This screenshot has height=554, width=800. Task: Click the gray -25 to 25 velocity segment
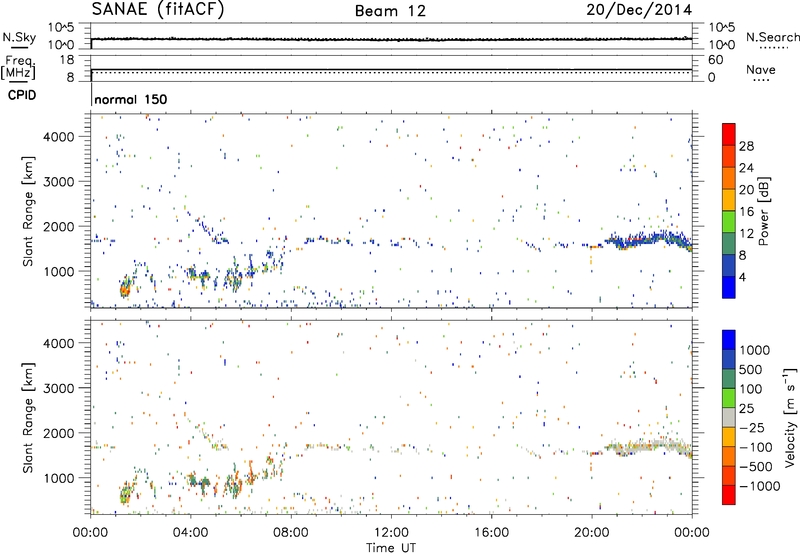(729, 417)
